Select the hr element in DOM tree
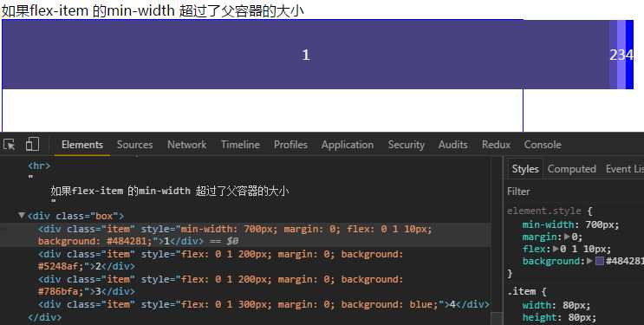Screen dimensions: 644x325 pyautogui.click(x=39, y=166)
